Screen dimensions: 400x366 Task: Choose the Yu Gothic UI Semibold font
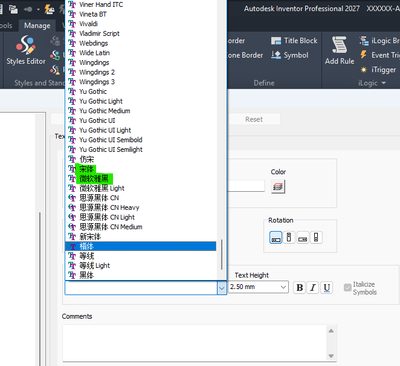(140, 140)
